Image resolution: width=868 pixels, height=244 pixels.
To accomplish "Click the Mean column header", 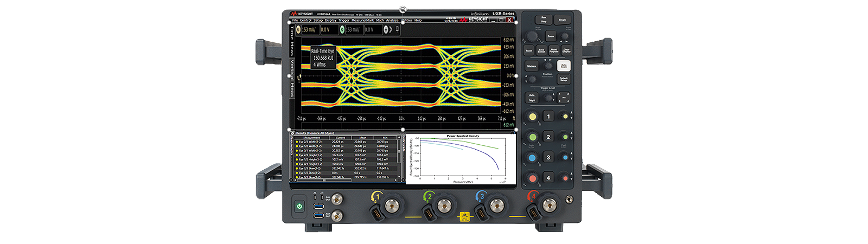I will [362, 138].
